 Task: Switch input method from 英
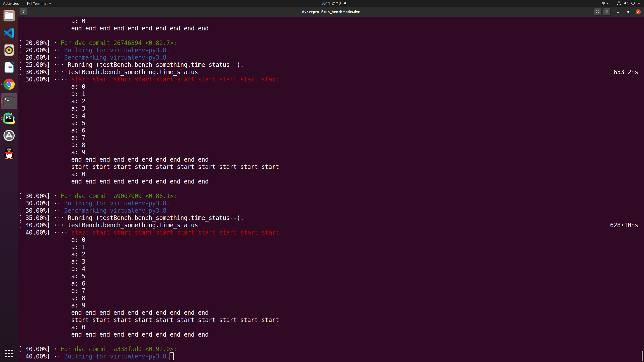point(604,3)
